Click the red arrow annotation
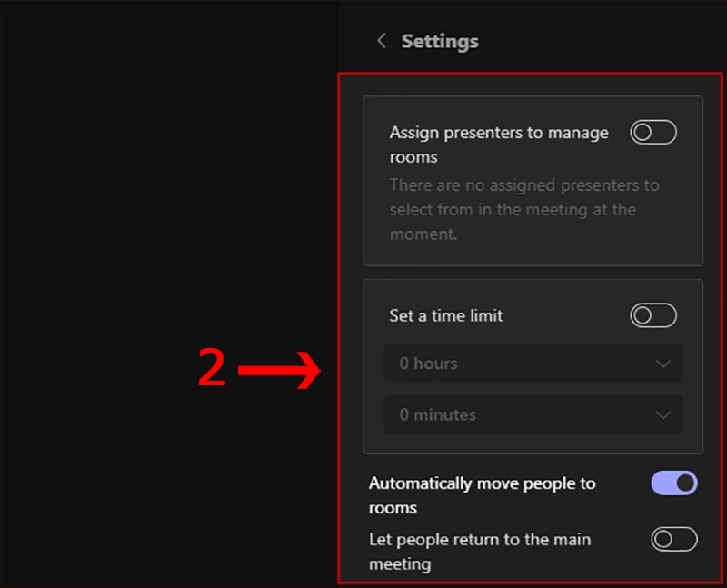The image size is (727, 588). pos(279,371)
